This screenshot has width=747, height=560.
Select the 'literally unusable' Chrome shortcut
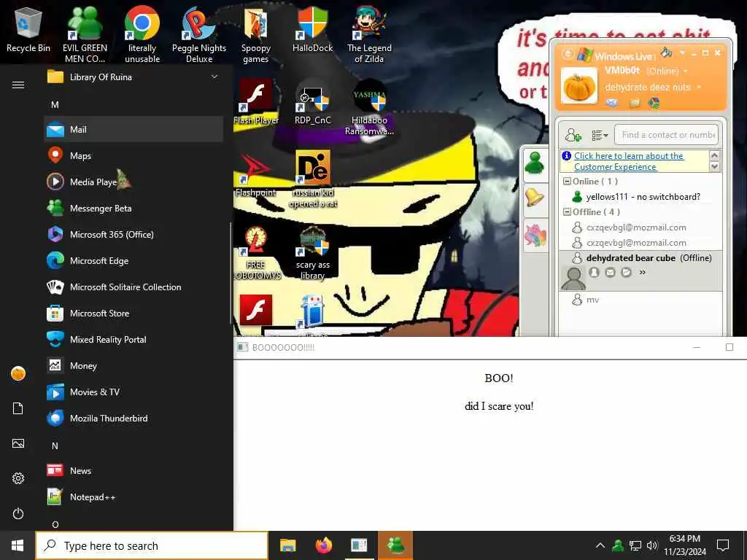point(142,35)
